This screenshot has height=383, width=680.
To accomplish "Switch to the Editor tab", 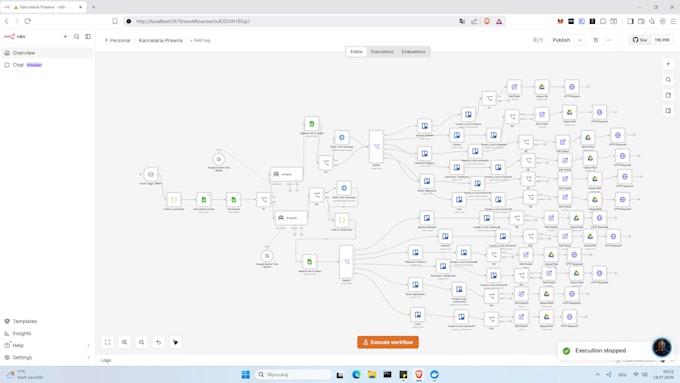I will (x=356, y=52).
